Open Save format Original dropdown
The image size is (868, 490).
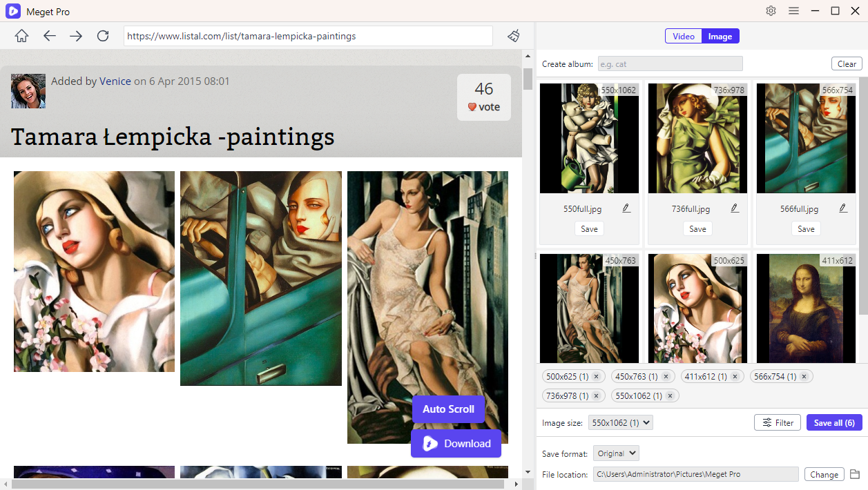click(x=616, y=453)
